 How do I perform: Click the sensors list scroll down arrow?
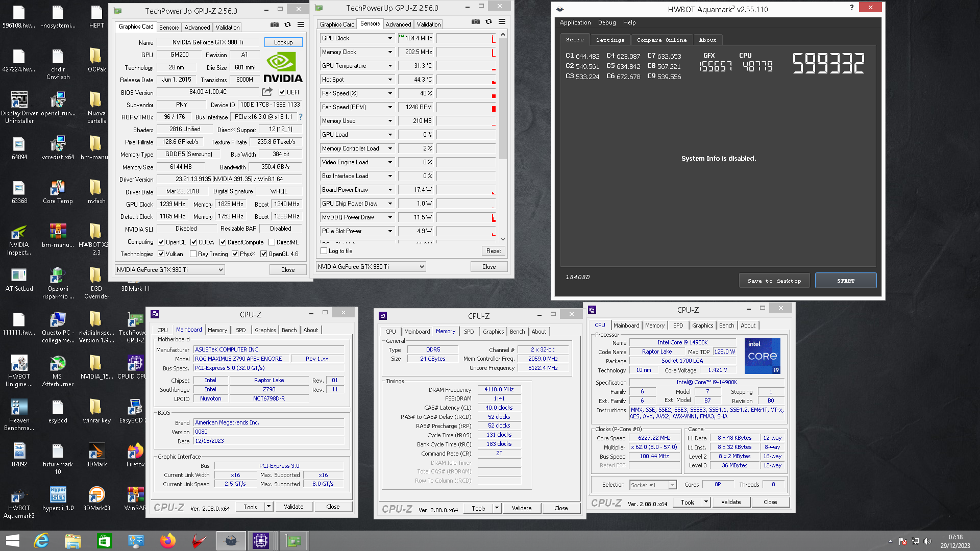click(503, 239)
